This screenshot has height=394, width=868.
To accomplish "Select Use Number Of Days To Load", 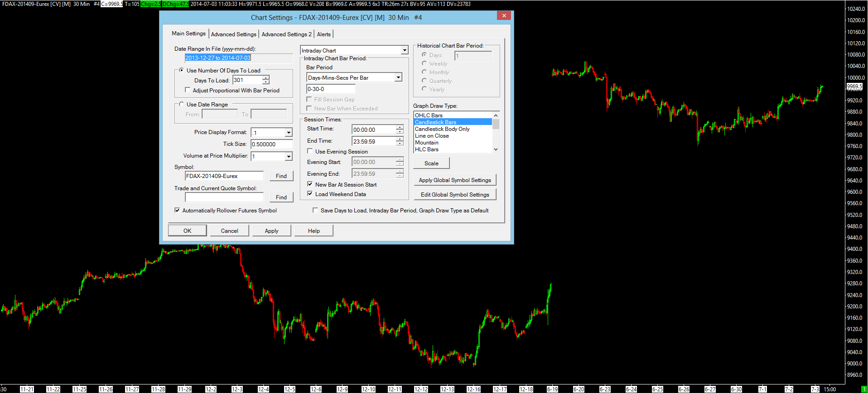I will tap(182, 70).
